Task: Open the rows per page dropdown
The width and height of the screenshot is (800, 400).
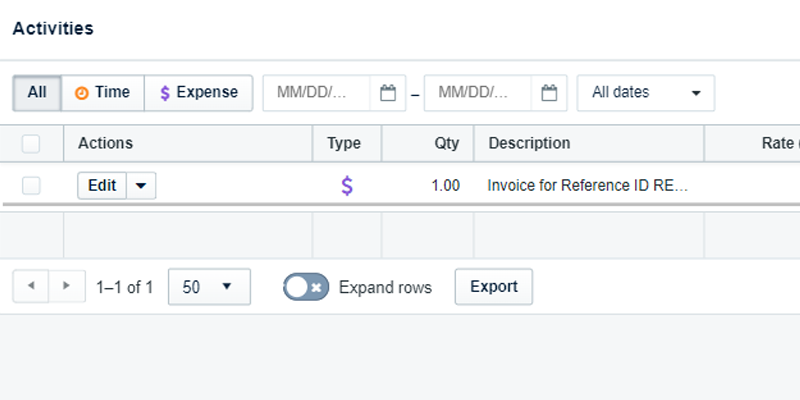Action: click(x=209, y=287)
